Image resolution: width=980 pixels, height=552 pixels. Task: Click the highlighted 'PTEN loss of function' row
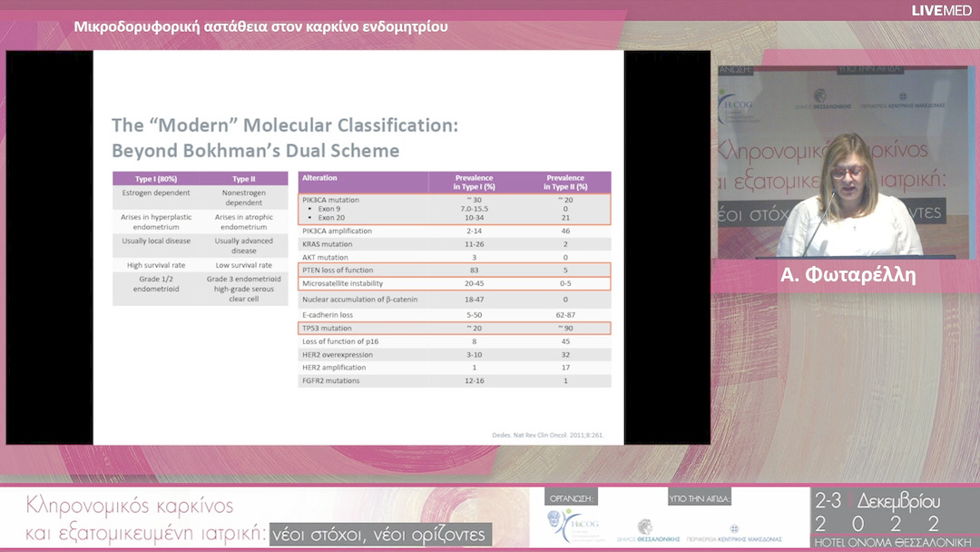(454, 271)
